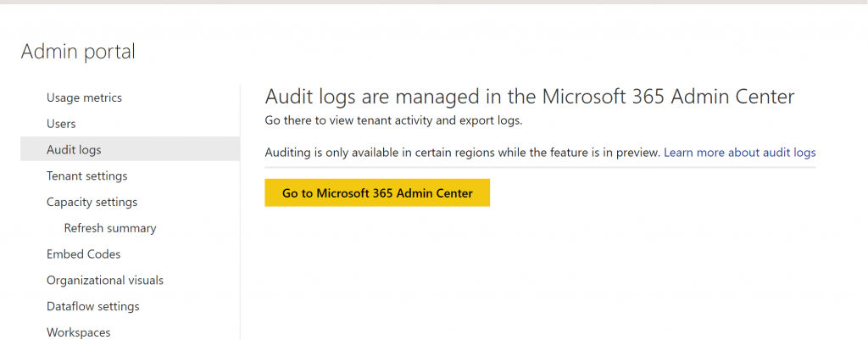Click the Admin portal page title
868x340 pixels.
[x=78, y=52]
